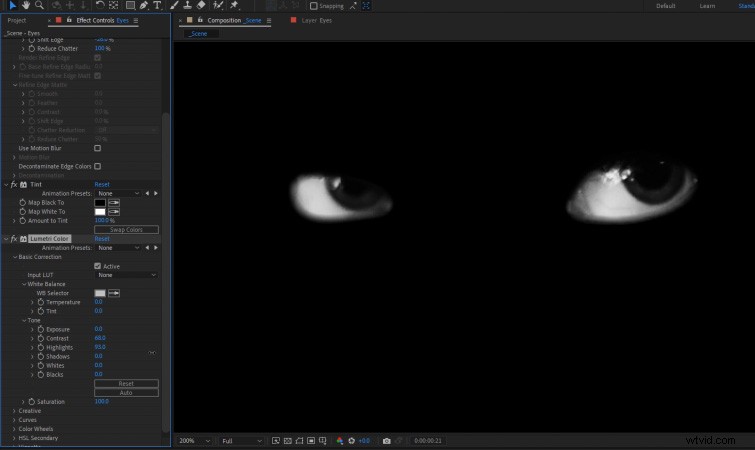Click the Take Snapshot camera icon

click(x=386, y=441)
